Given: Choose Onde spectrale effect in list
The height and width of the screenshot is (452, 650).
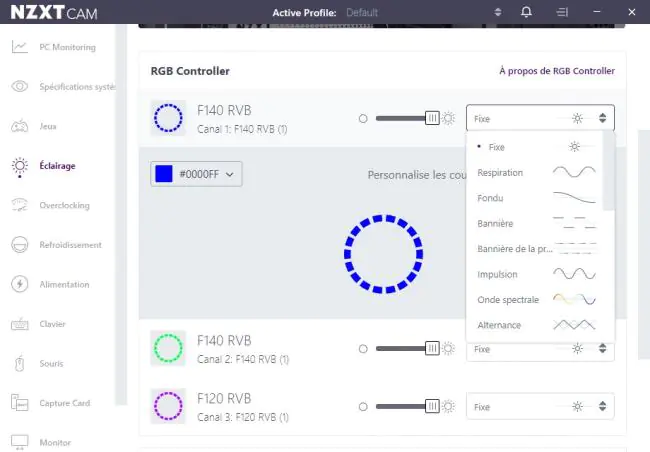Looking at the screenshot, I should point(536,299).
